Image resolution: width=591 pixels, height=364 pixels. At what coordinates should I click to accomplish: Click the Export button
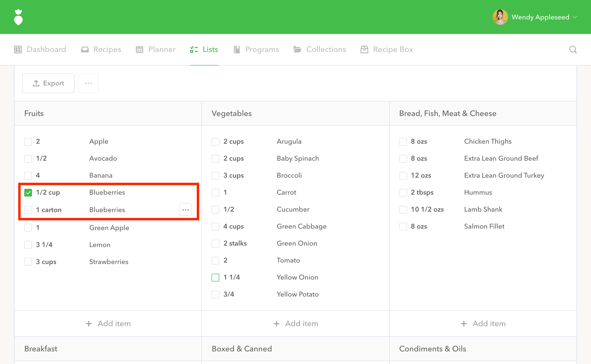point(49,83)
